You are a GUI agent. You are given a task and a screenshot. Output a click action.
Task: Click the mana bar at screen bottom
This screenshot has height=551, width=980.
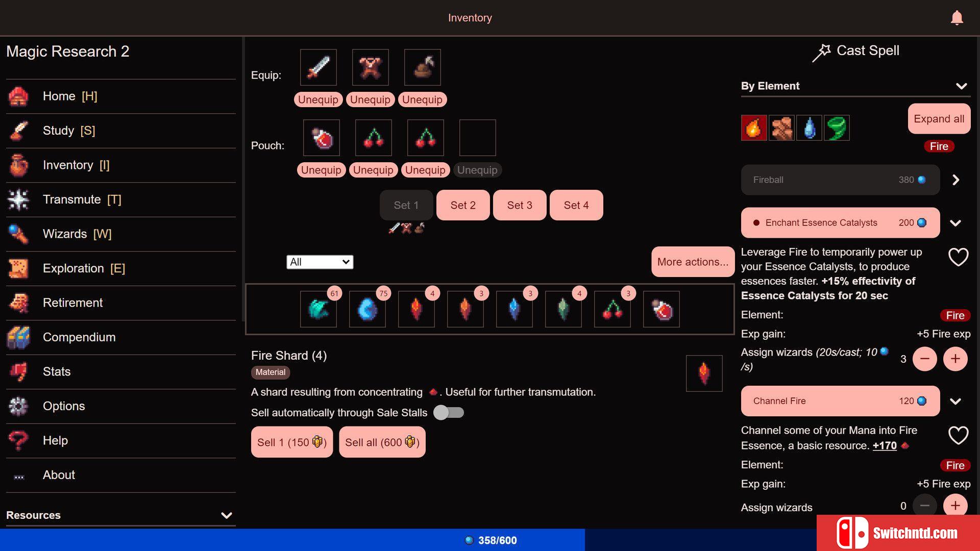[x=490, y=540]
